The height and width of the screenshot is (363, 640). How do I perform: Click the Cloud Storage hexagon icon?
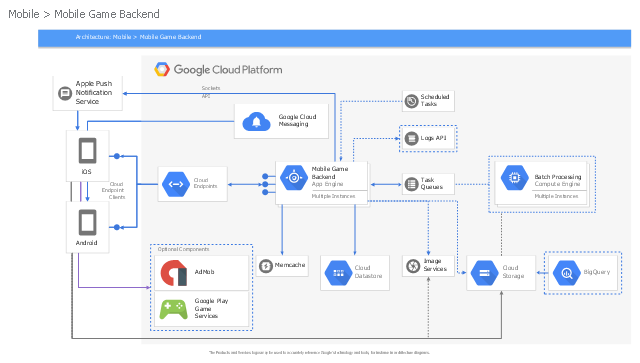[484, 273]
